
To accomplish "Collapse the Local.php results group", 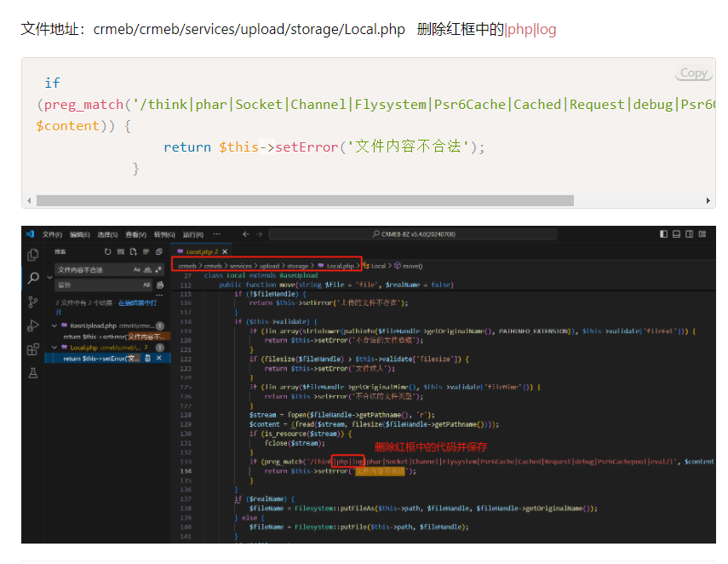I will click(54, 347).
